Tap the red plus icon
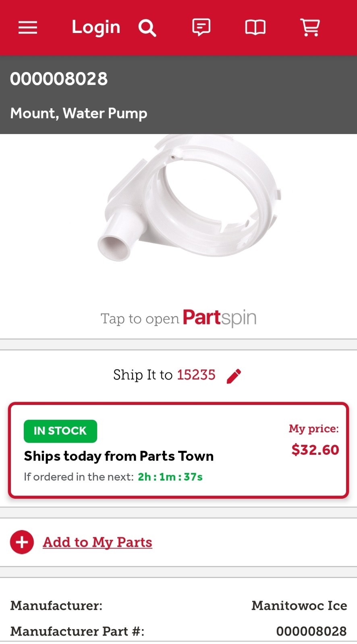357x644 pixels. 21,542
